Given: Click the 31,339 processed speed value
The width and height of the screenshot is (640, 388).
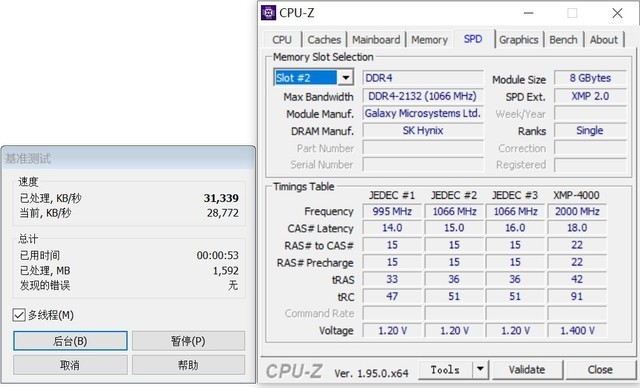Looking at the screenshot, I should pos(221,198).
